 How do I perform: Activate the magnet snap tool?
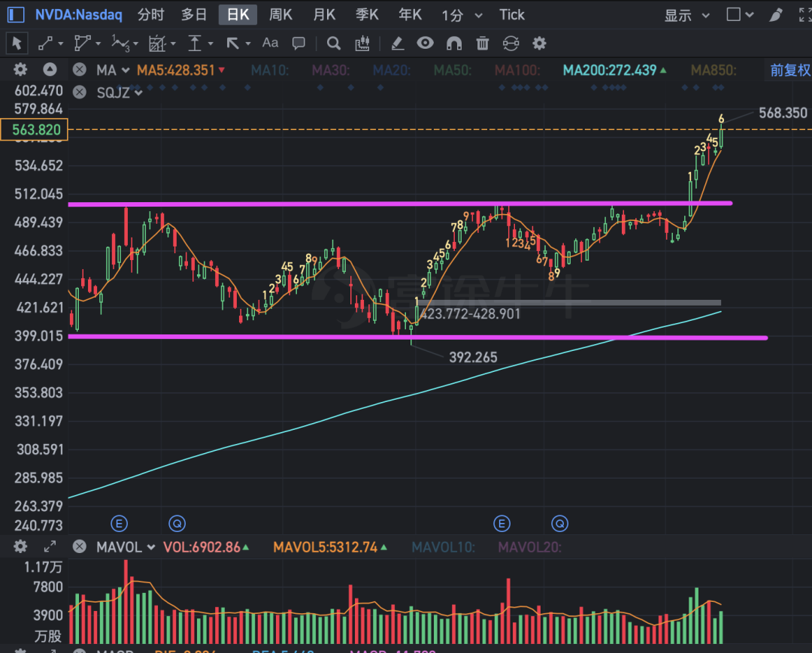(x=454, y=44)
